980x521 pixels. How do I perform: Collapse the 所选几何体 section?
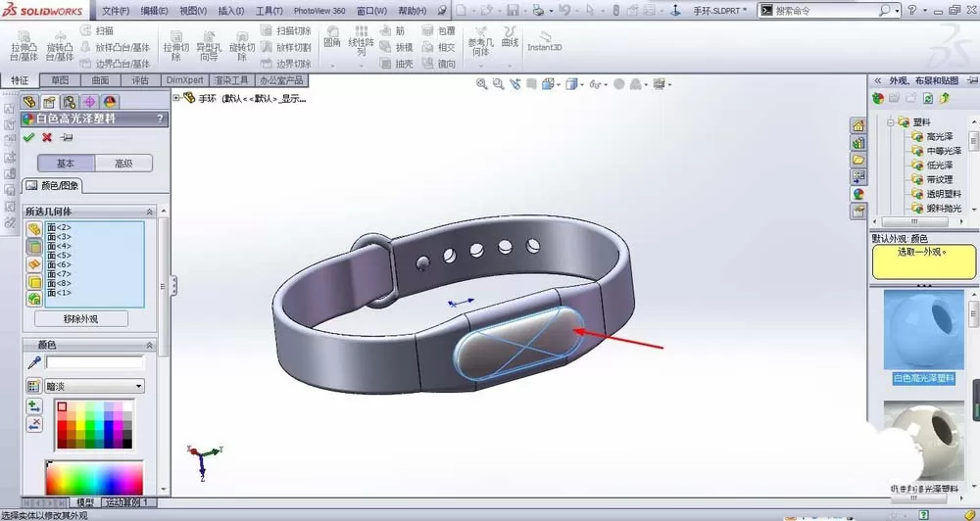(149, 212)
